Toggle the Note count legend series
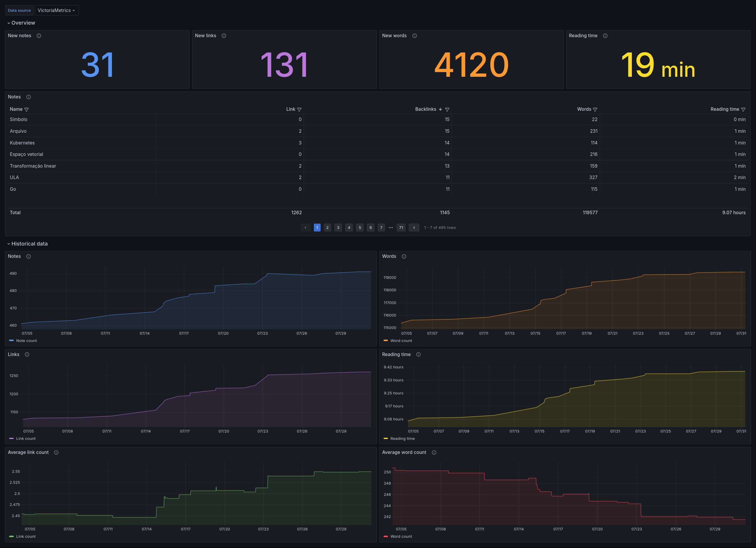Viewport: 756px width, 548px height. [26, 341]
